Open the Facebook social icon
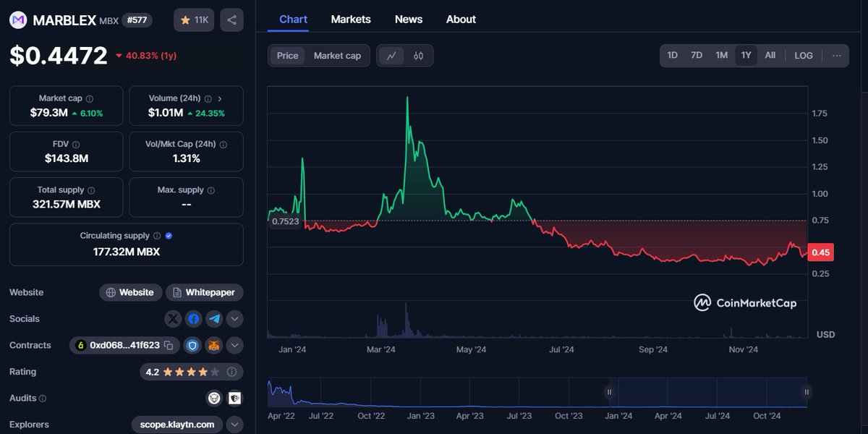Image resolution: width=868 pixels, height=434 pixels. pos(192,318)
